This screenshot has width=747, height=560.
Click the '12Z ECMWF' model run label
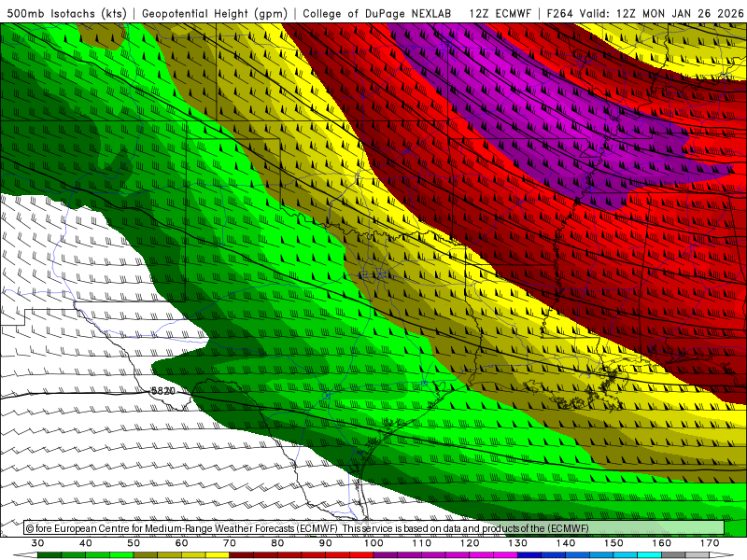pos(500,13)
